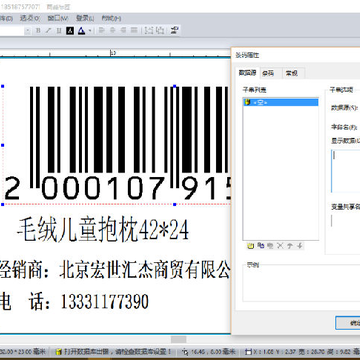360x360 pixels.
Task: Delete sub-string with X icon
Action: pos(280,246)
